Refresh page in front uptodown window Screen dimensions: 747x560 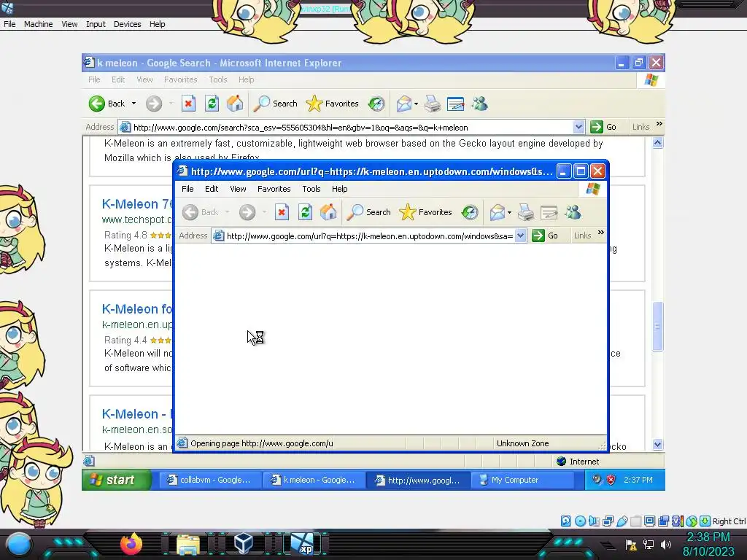[306, 212]
